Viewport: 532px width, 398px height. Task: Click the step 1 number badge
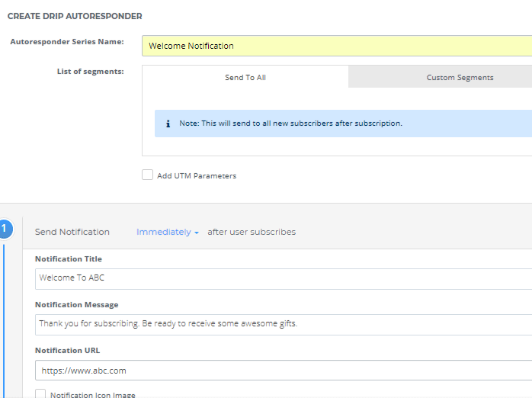pyautogui.click(x=5, y=229)
